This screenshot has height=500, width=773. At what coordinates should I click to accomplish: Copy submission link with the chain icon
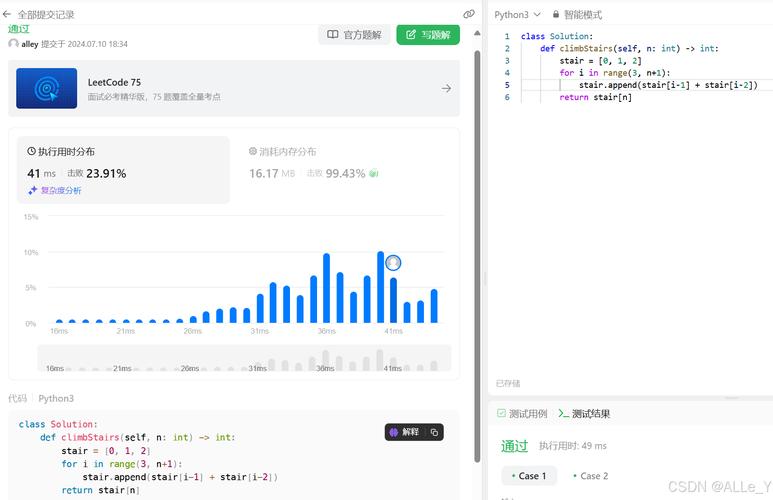pyautogui.click(x=469, y=14)
